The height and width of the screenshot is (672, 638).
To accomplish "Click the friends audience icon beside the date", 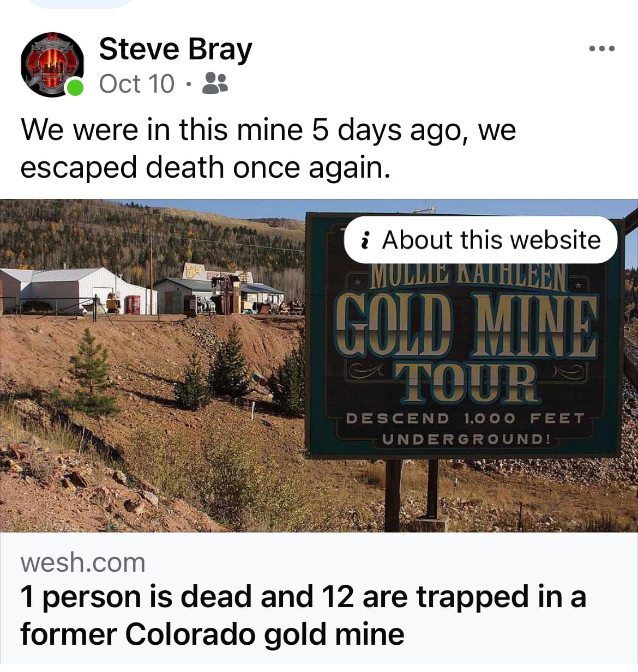I will pos(214,84).
